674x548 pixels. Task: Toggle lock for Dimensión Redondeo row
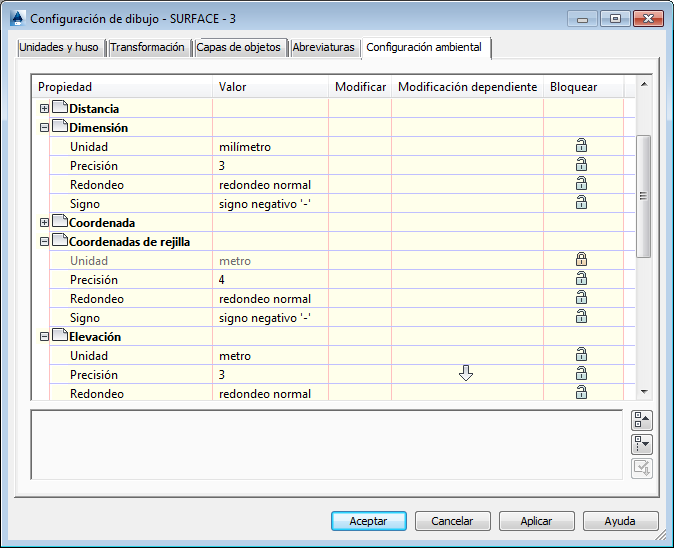pyautogui.click(x=581, y=184)
